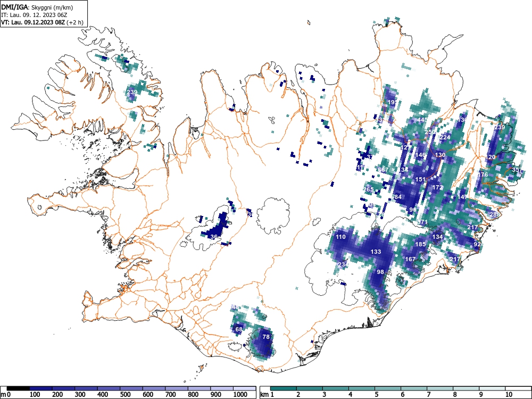This screenshot has height=399, width=532.
Task: Click the '265' visibility value on the map
Action: click(368, 190)
